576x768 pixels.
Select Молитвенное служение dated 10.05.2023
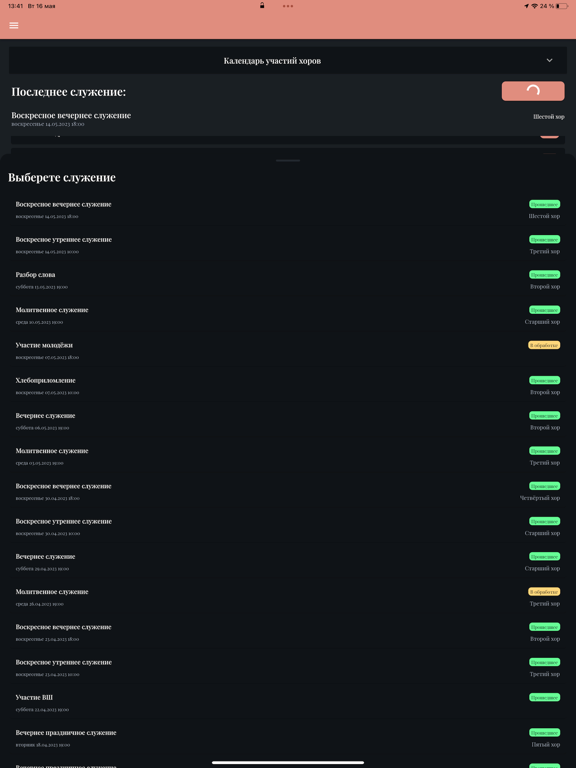288,315
